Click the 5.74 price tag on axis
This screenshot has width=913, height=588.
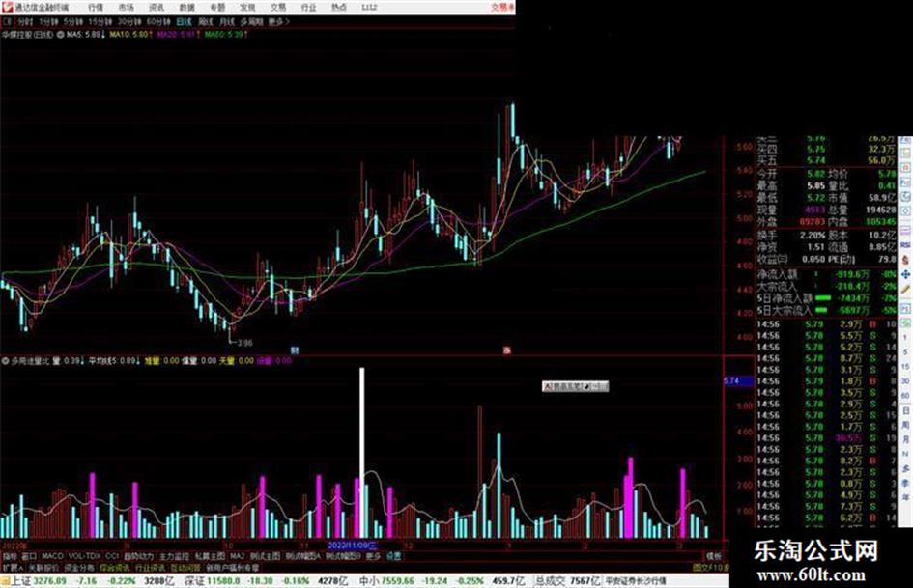[x=738, y=380]
